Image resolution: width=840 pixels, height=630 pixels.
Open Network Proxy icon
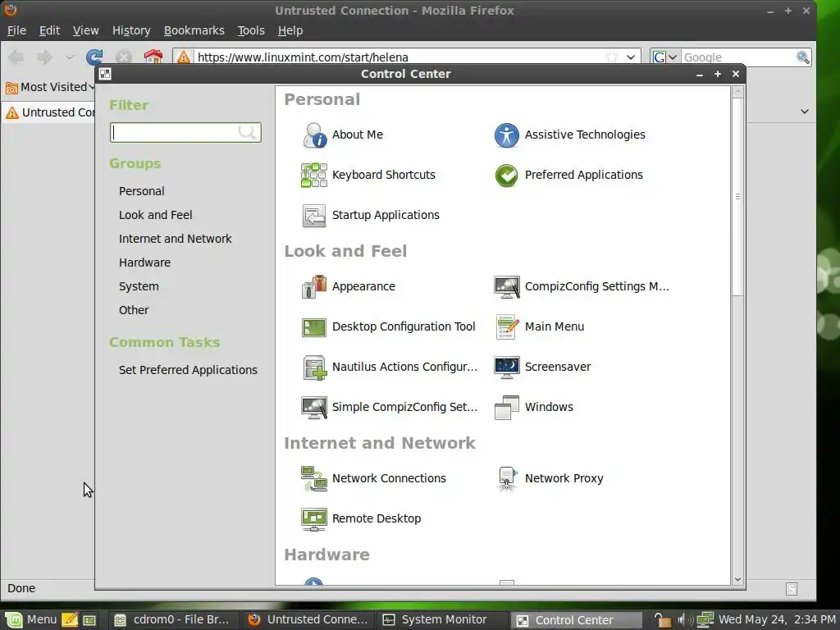point(506,478)
